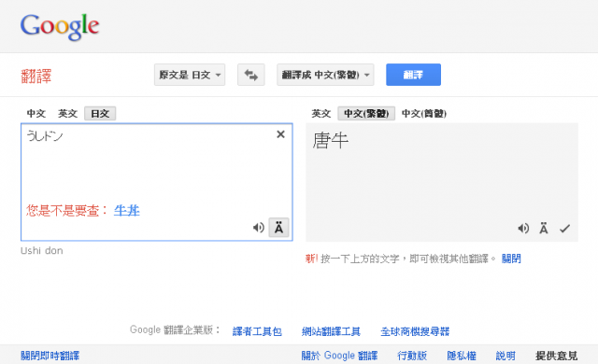Open the 譯者工具包 link
This screenshot has width=598, height=364.
click(257, 331)
